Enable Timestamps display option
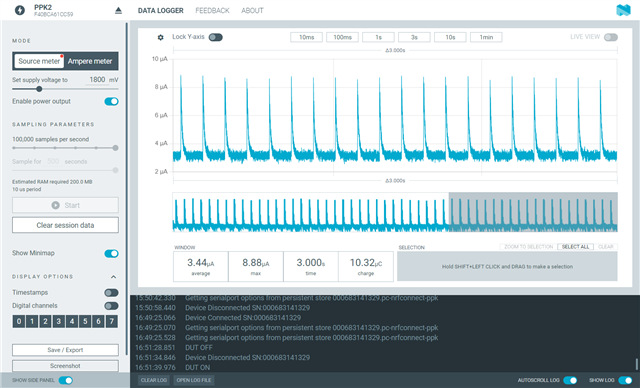 pos(111,293)
